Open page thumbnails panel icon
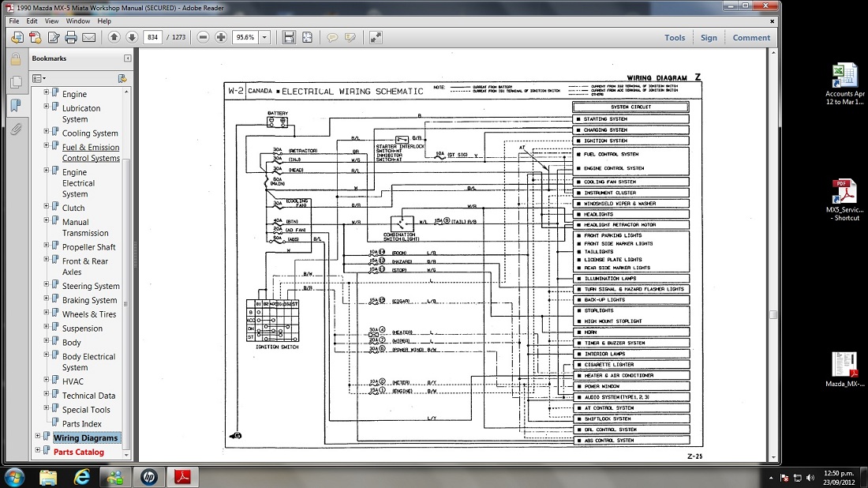 [16, 82]
